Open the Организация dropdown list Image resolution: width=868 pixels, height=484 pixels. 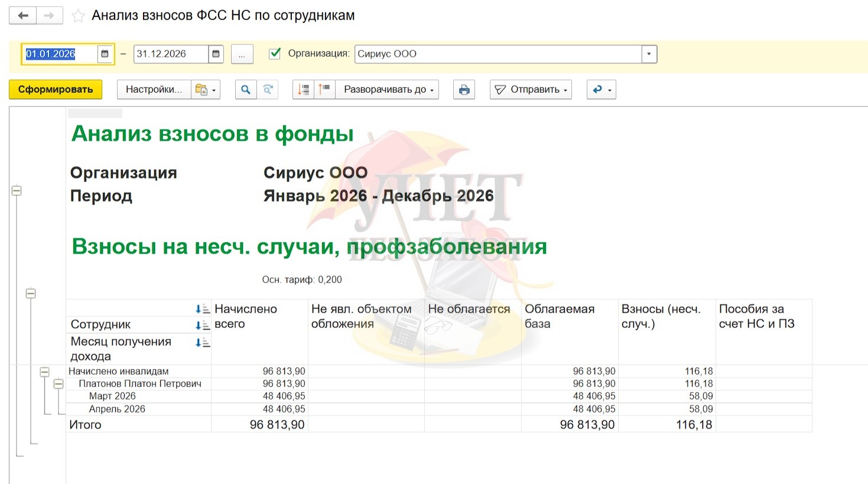coord(649,54)
